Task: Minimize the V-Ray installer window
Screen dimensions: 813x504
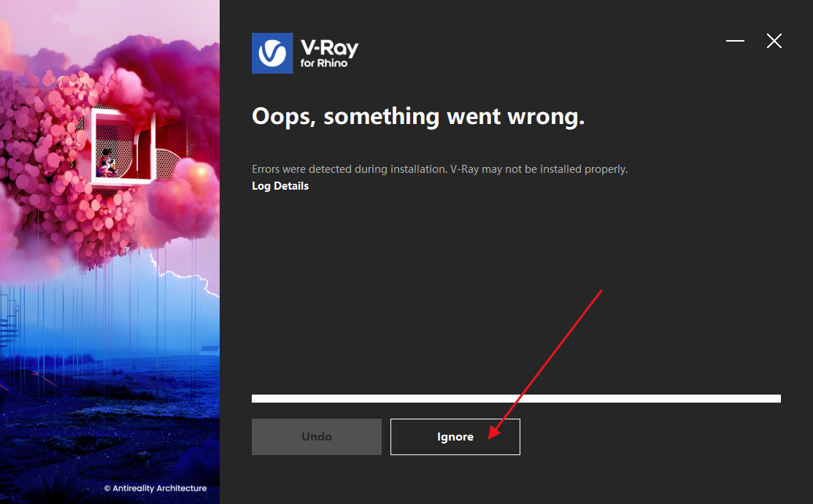Action: (735, 40)
